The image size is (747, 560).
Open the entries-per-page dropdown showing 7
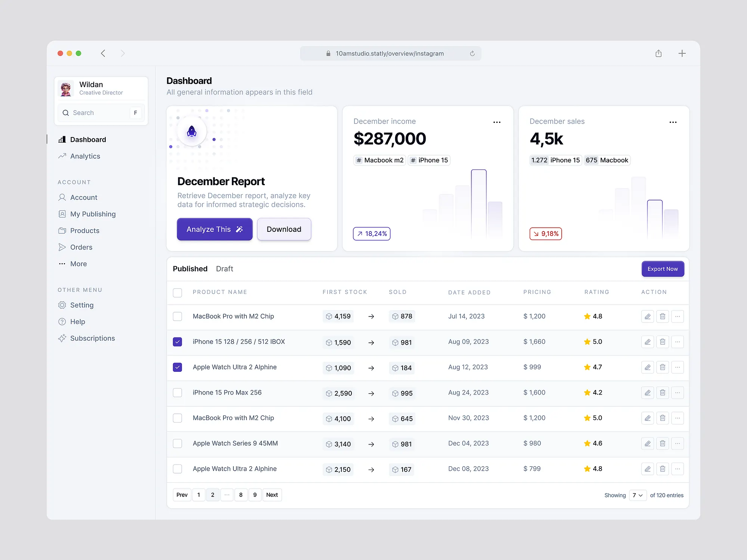(637, 495)
